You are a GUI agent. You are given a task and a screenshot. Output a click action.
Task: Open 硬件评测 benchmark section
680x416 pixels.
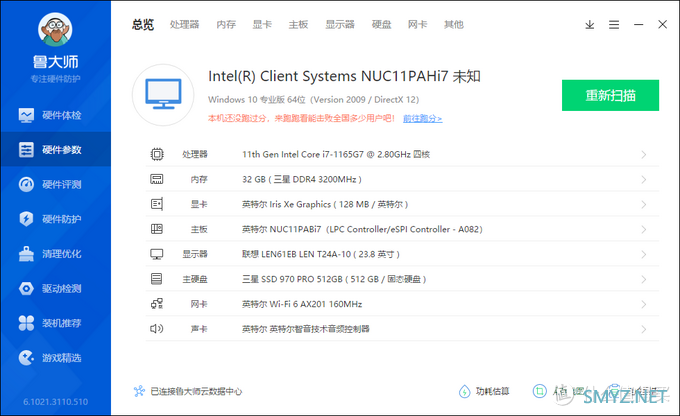pos(56,184)
